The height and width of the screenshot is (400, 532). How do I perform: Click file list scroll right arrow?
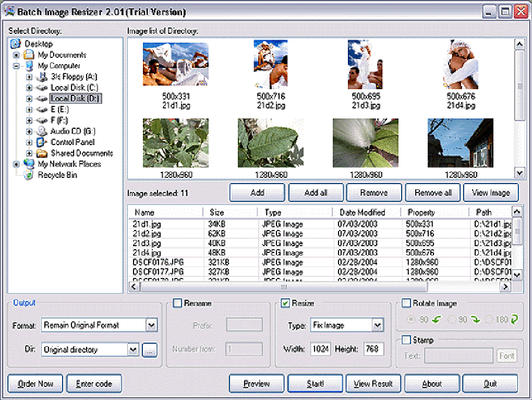tap(505, 287)
